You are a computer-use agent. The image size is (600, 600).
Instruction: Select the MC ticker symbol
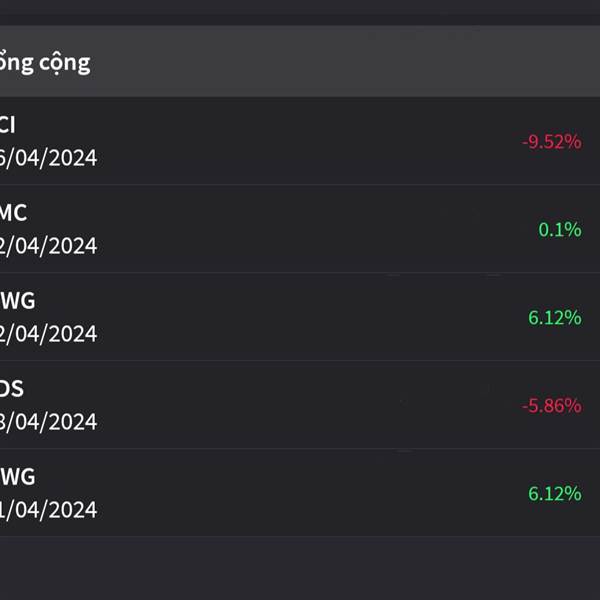(14, 213)
